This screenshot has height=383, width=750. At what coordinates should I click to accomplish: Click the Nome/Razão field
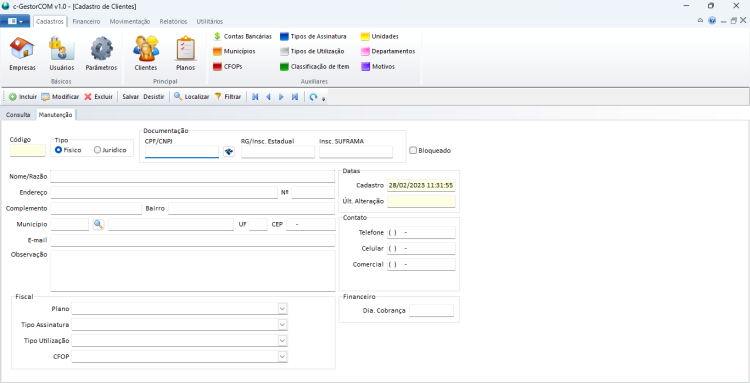click(192, 176)
